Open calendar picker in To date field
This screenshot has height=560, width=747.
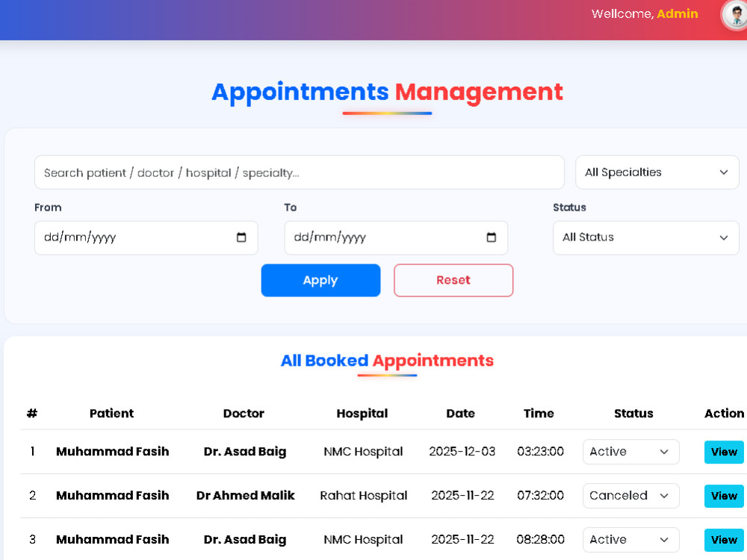click(492, 237)
